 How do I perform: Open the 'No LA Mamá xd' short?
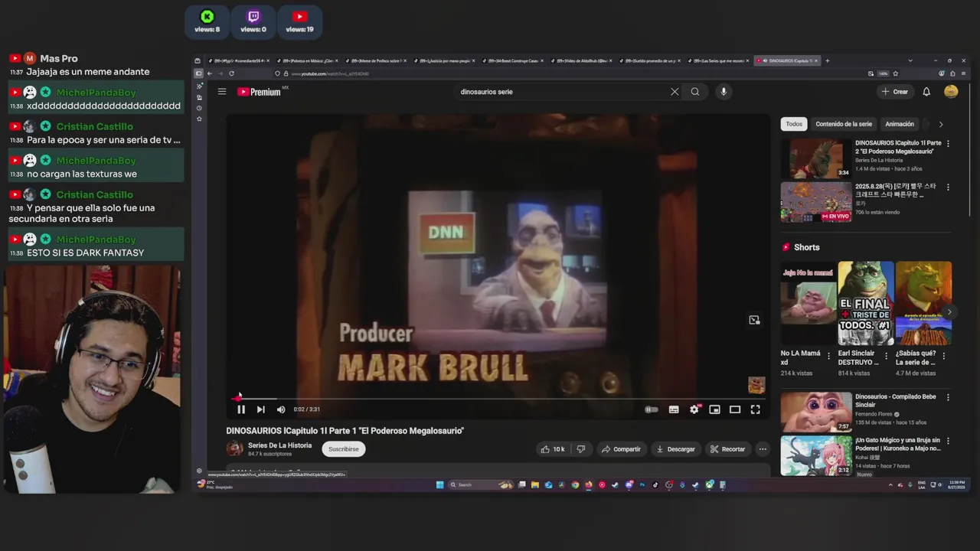(808, 303)
